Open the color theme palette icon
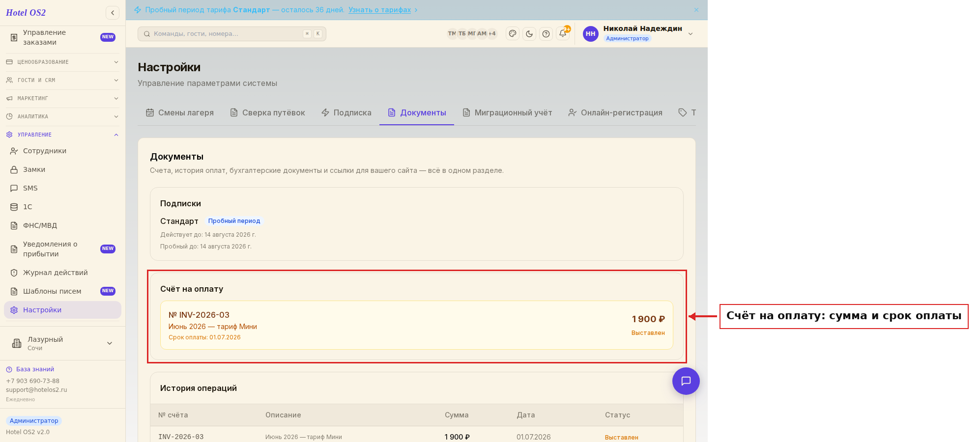Screen dimensions: 980x442 tap(513, 34)
